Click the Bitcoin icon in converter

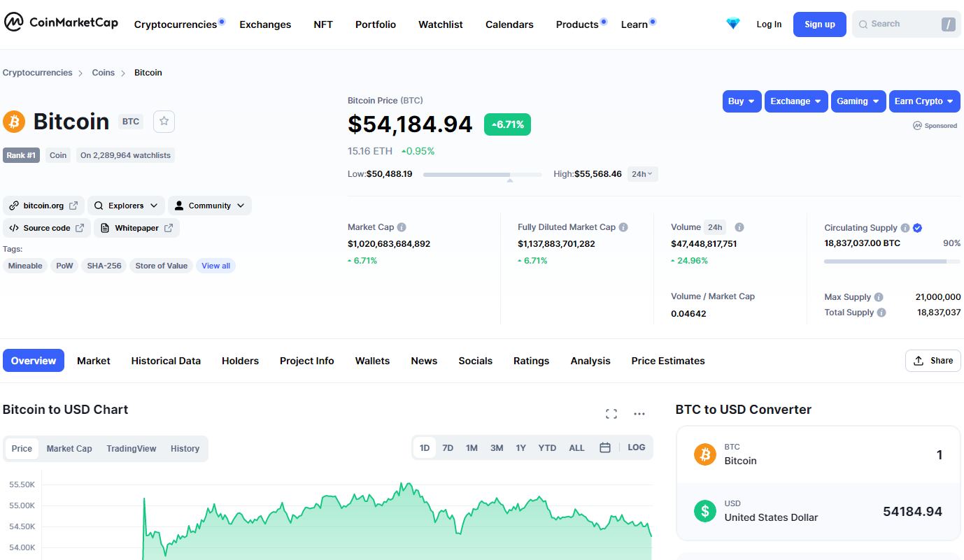(705, 454)
